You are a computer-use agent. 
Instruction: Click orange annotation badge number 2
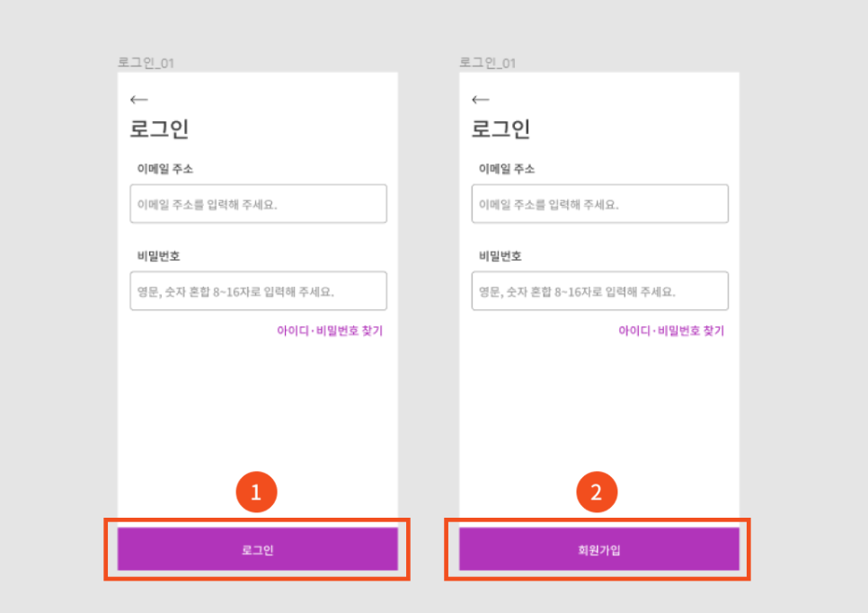597,492
